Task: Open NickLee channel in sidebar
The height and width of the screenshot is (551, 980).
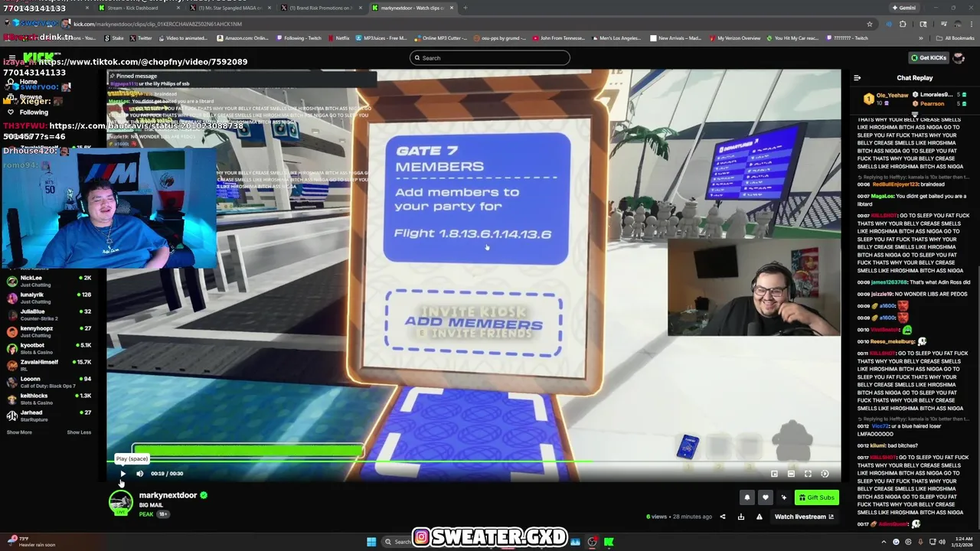Action: pos(49,281)
